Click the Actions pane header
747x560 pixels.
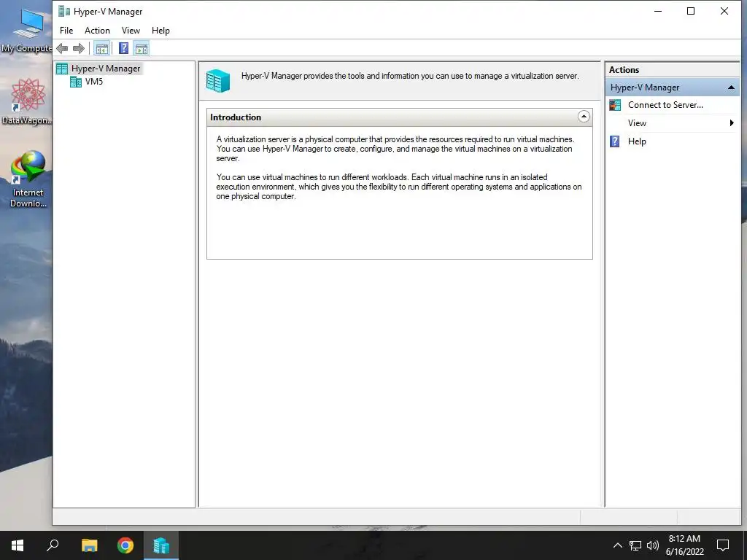click(672, 69)
